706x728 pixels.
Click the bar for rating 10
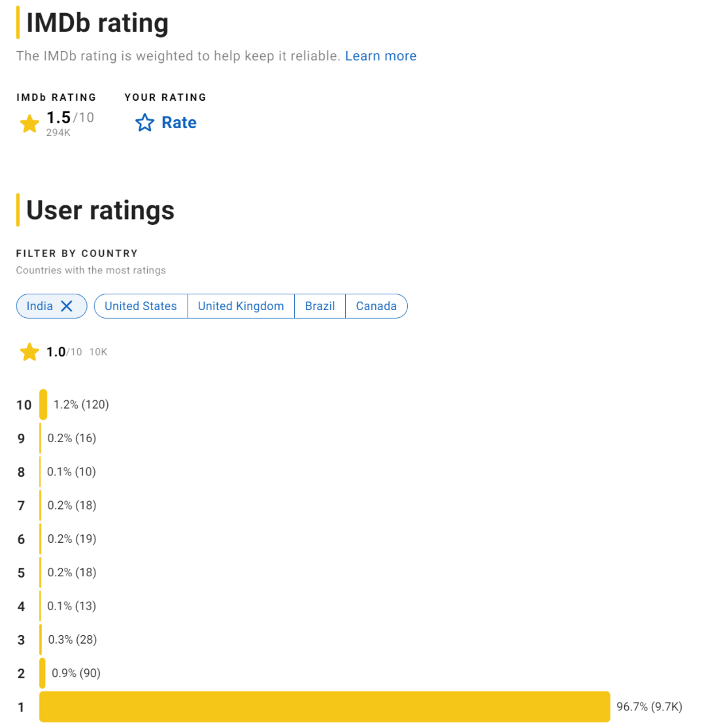[x=43, y=404]
